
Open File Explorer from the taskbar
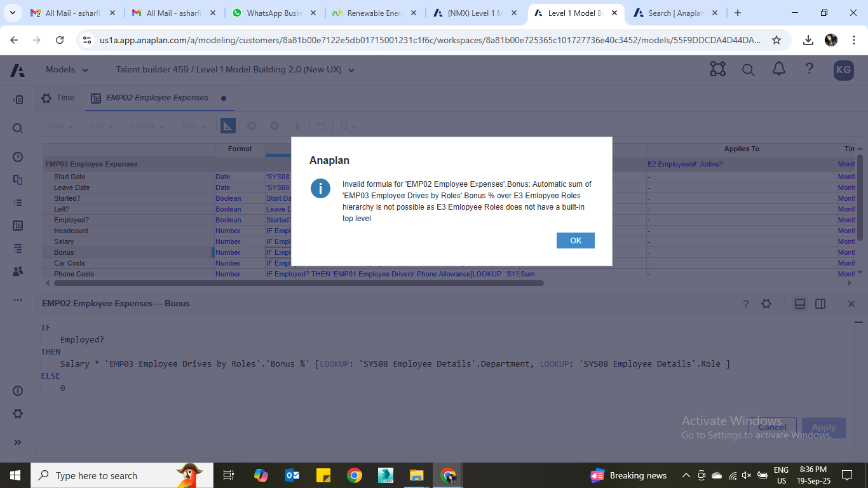click(416, 475)
